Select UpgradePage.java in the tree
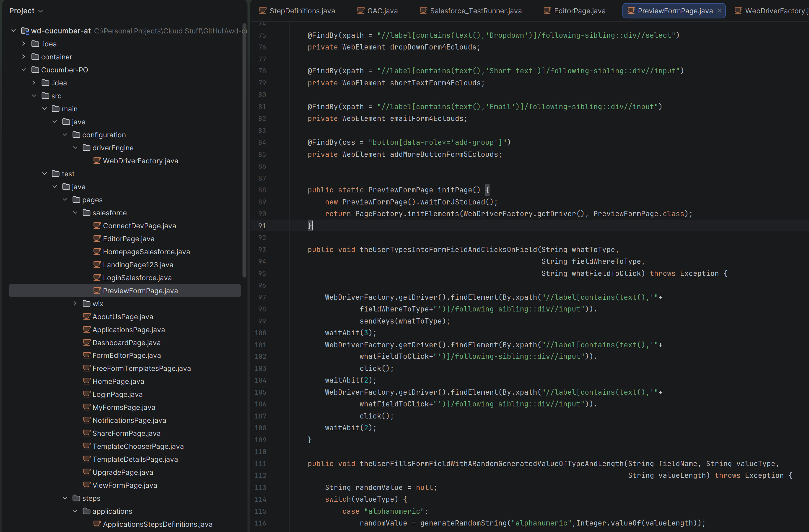 [123, 472]
